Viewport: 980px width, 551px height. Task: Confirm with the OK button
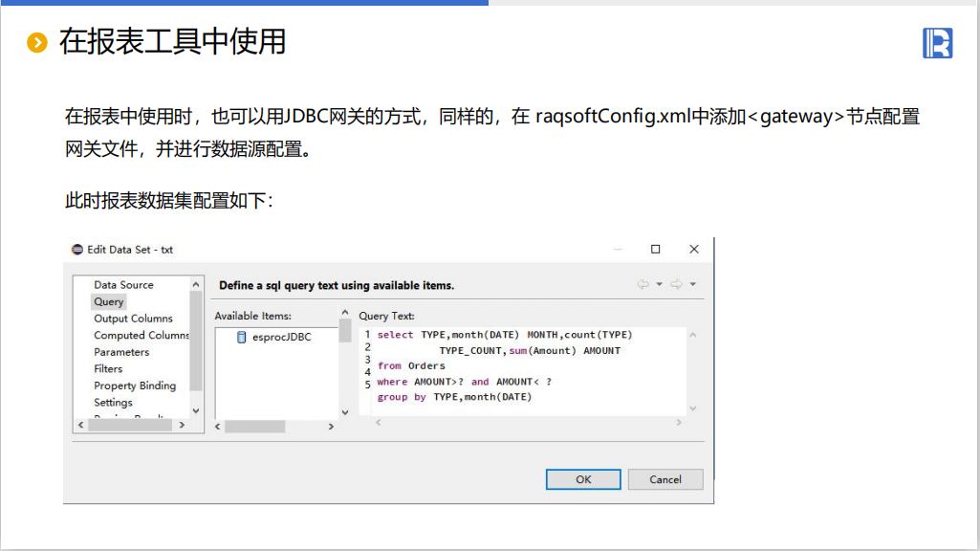coord(583,479)
